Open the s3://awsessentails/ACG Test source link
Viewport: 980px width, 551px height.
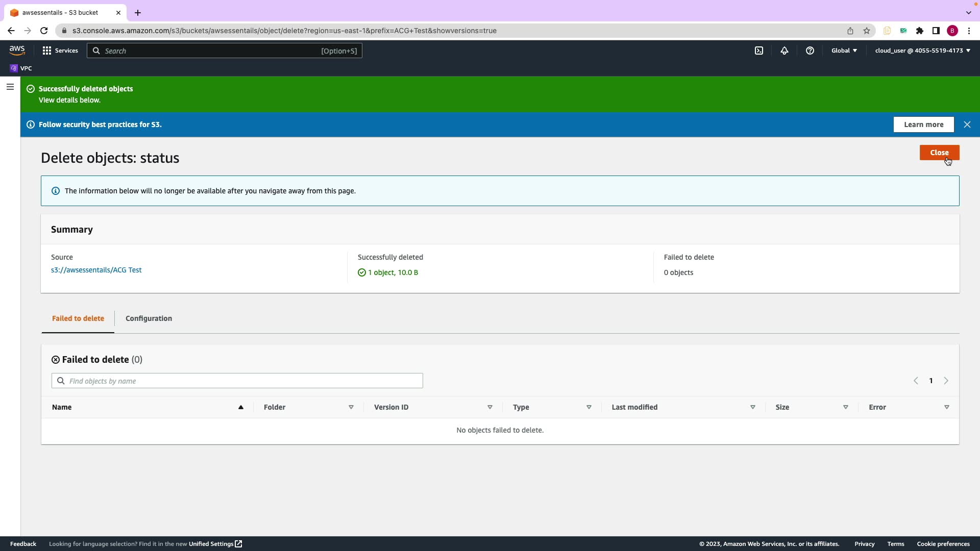tap(96, 270)
